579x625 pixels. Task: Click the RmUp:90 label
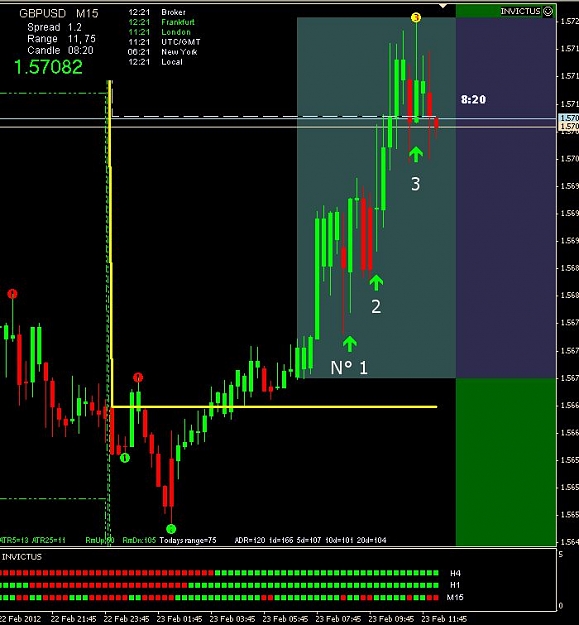pos(100,540)
